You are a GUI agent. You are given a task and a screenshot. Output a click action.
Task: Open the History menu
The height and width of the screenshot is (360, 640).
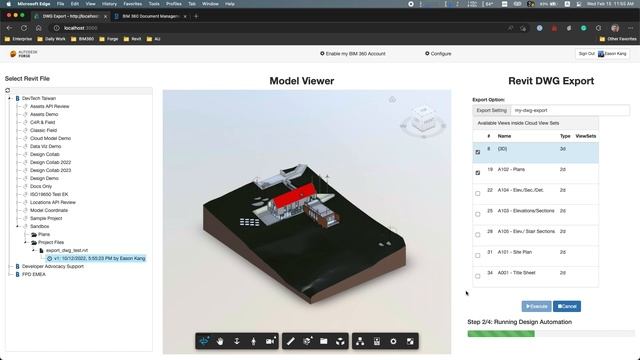pos(109,4)
